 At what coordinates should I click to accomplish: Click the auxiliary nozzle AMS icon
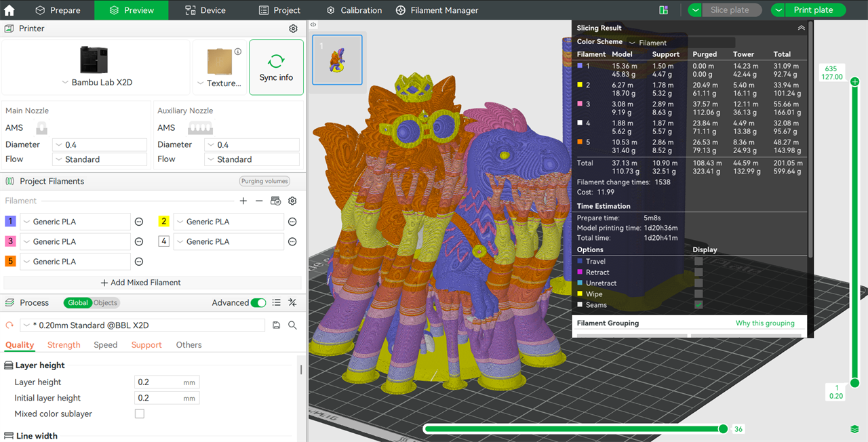(199, 127)
